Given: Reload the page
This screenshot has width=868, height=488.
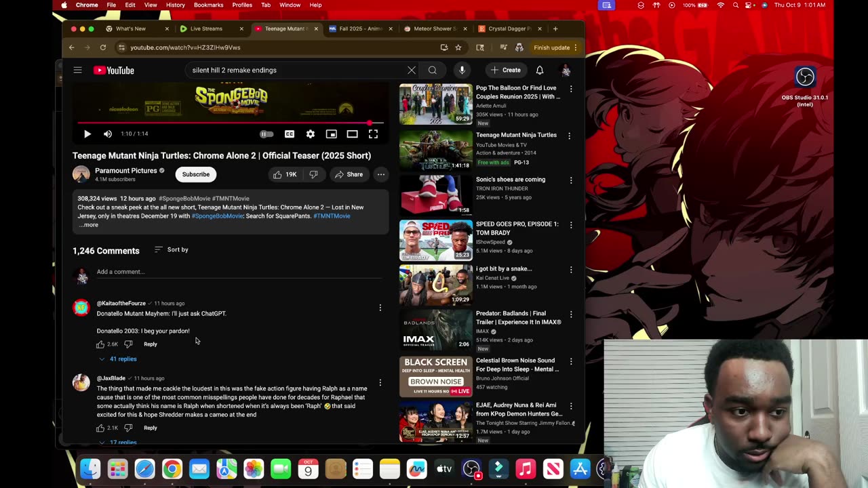Looking at the screenshot, I should 103,47.
